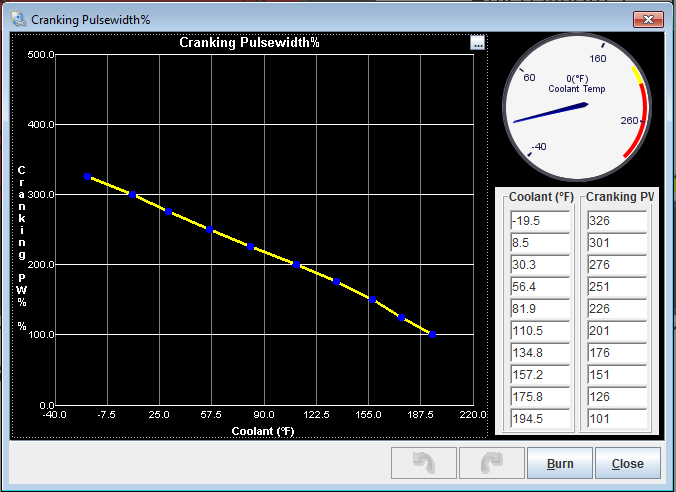Select the curve point at 200 percent
This screenshot has width=676, height=492.
296,264
